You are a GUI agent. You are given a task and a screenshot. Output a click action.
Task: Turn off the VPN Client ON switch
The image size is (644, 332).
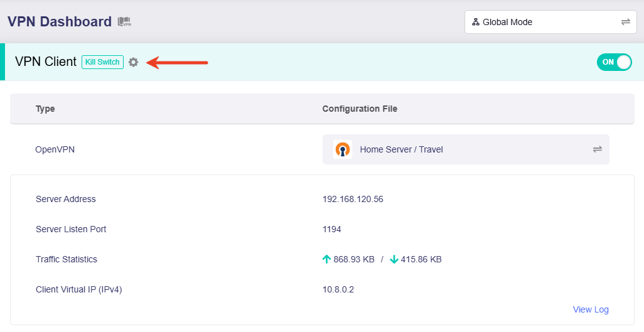pos(614,62)
